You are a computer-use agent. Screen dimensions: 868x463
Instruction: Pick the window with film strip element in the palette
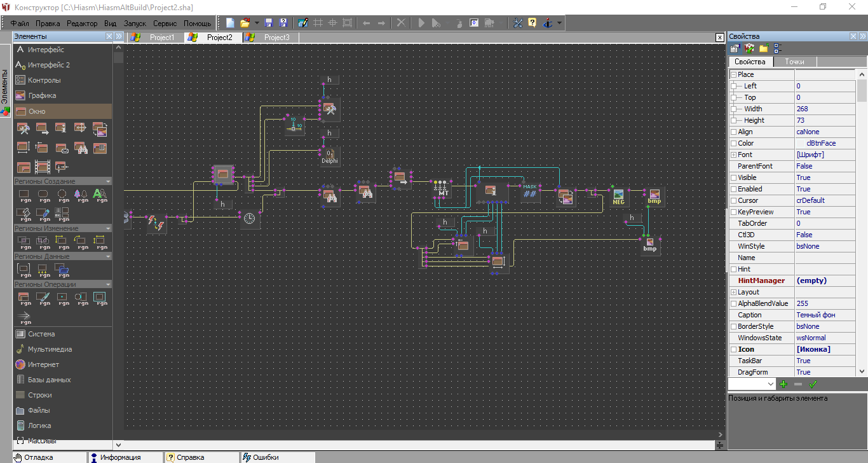pos(43,167)
